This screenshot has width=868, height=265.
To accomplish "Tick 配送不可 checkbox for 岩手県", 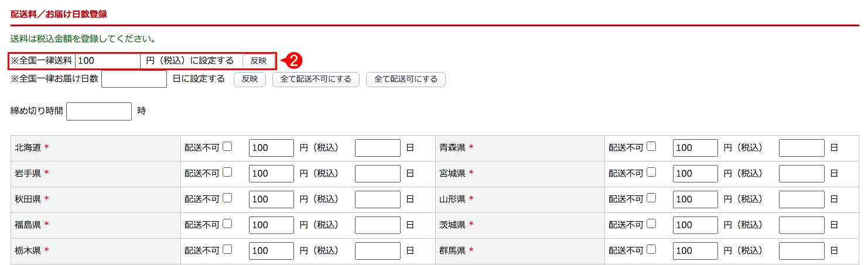I will point(227,173).
